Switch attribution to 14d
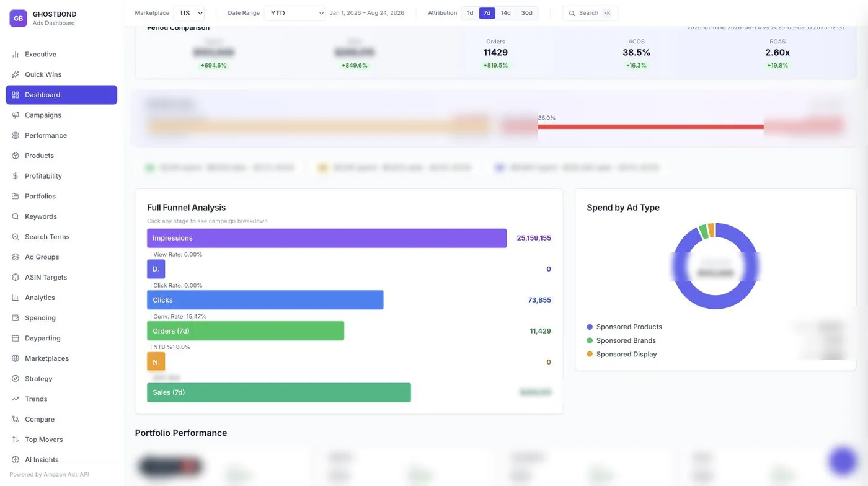Screen dimensions: 868x486 point(506,13)
